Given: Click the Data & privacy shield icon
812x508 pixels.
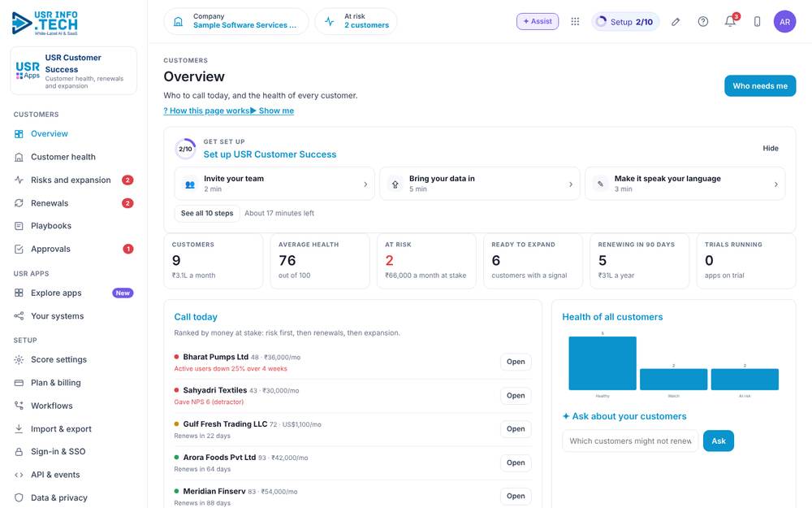Looking at the screenshot, I should [x=19, y=497].
